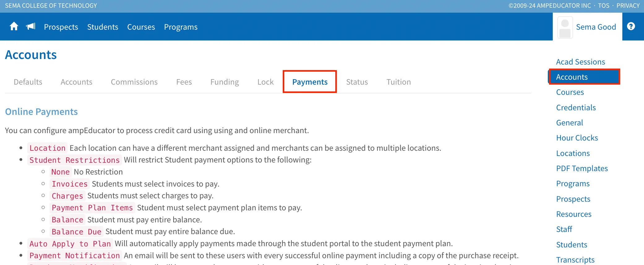The height and width of the screenshot is (265, 644).
Task: Switch to the Fees tab
Action: [184, 82]
